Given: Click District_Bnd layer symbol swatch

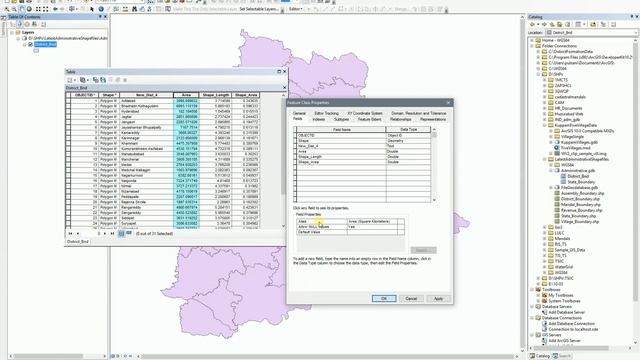Looking at the screenshot, I should click(x=36, y=51).
